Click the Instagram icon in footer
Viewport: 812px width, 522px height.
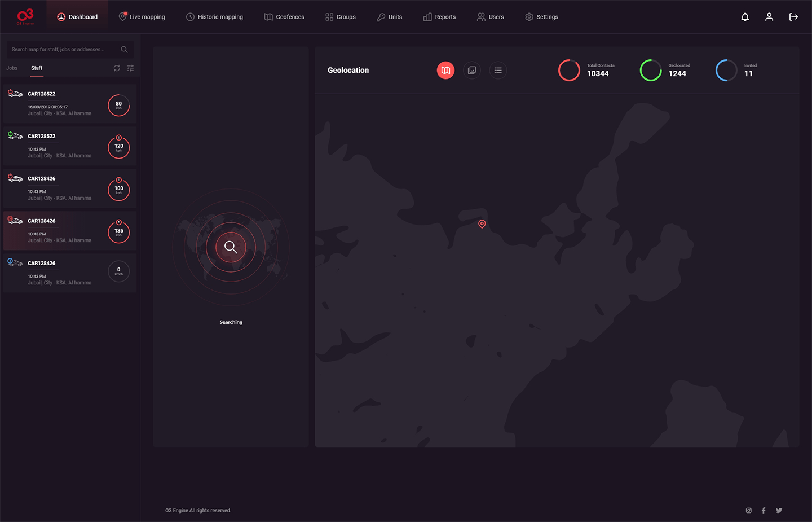pyautogui.click(x=749, y=510)
